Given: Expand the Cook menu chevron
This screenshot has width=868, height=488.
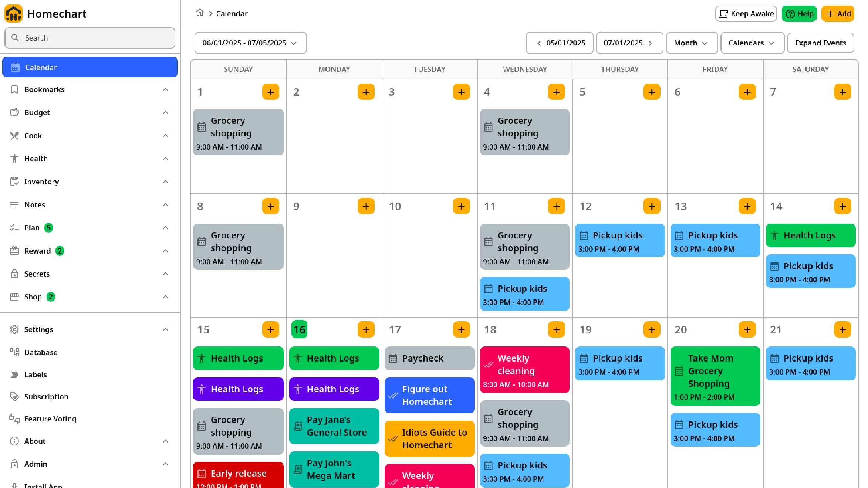Looking at the screenshot, I should tap(165, 136).
